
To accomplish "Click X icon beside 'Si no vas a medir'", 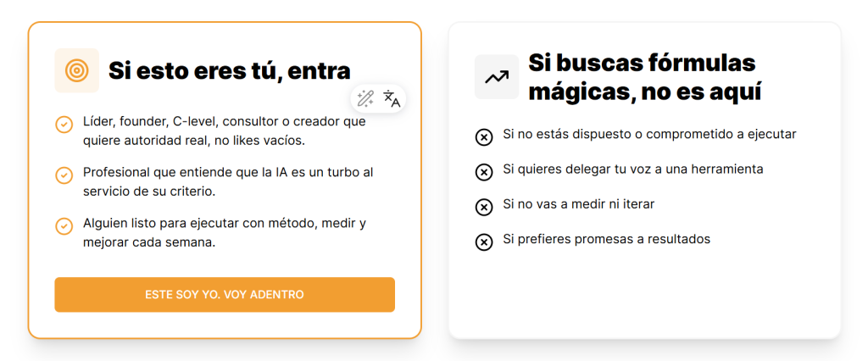I will [483, 207].
